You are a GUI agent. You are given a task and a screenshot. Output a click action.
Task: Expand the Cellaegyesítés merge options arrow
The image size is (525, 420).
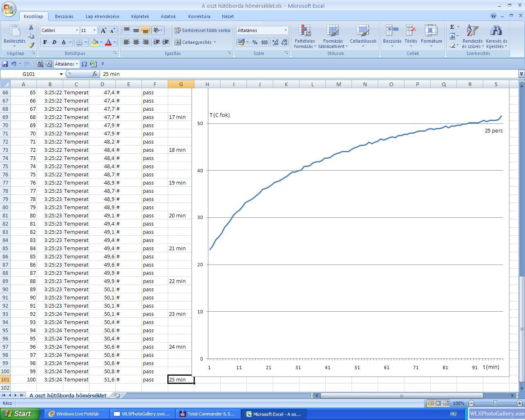coord(215,42)
